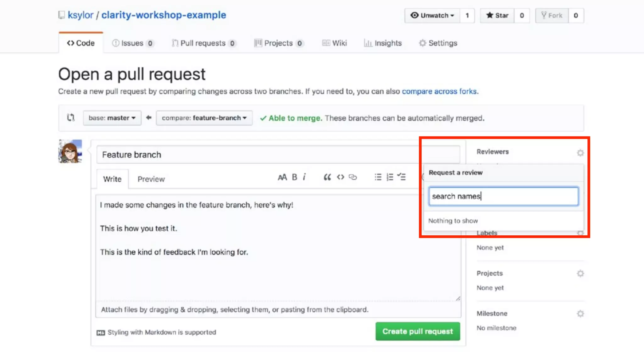Viewport: 644px width, 362px height.
Task: Click the reviewer search names field
Action: pyautogui.click(x=503, y=196)
